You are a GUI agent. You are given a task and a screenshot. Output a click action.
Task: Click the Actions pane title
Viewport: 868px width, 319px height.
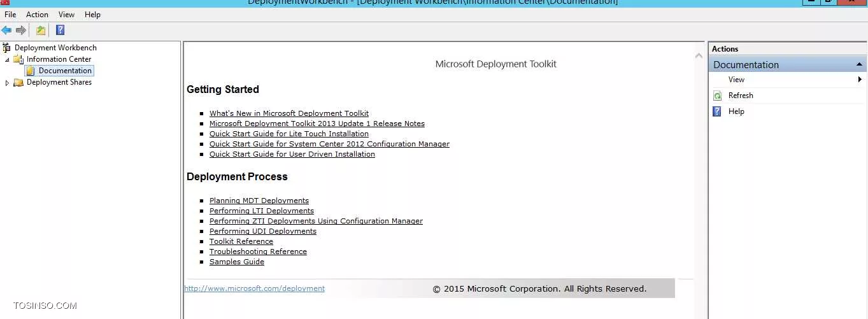tap(725, 49)
